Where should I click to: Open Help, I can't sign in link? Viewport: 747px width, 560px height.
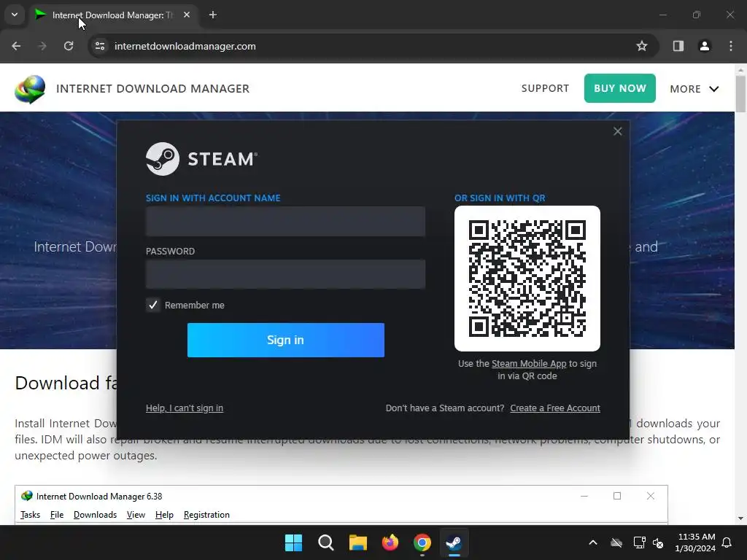click(x=185, y=408)
